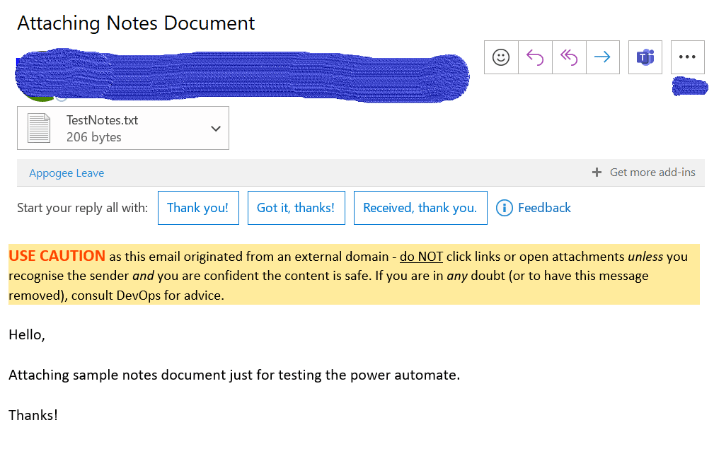Image resolution: width=714 pixels, height=456 pixels.
Task: Click the emoji reaction smiley icon
Action: tap(501, 57)
